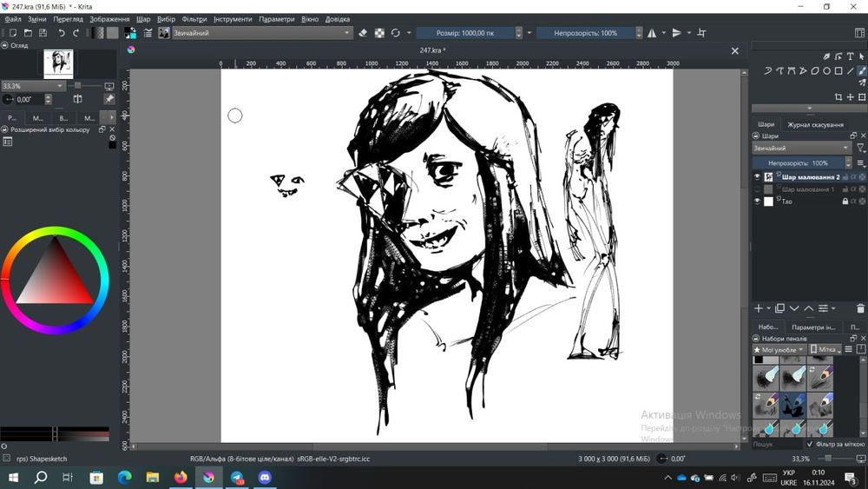The width and height of the screenshot is (868, 489).
Task: Select the ellipse tool
Action: click(x=826, y=71)
